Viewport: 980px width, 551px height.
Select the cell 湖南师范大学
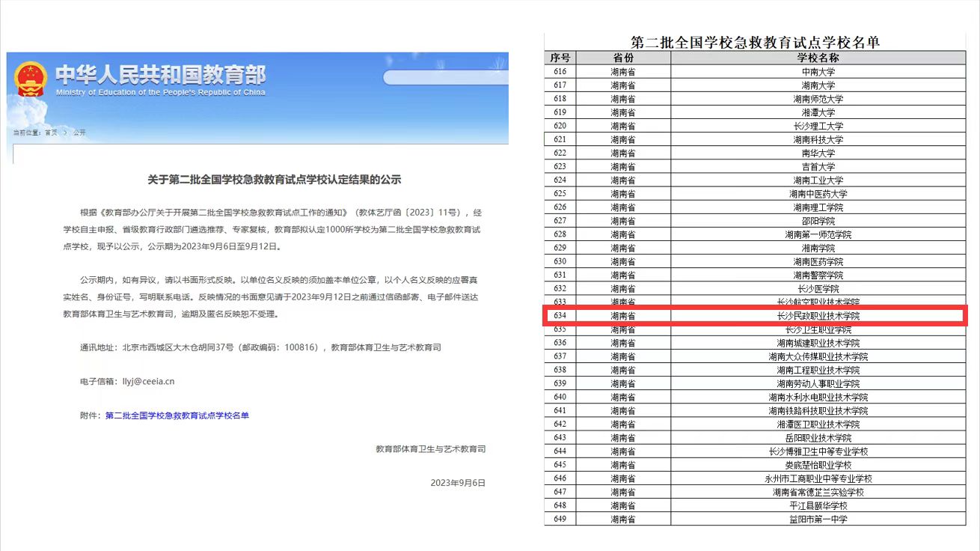pyautogui.click(x=818, y=99)
